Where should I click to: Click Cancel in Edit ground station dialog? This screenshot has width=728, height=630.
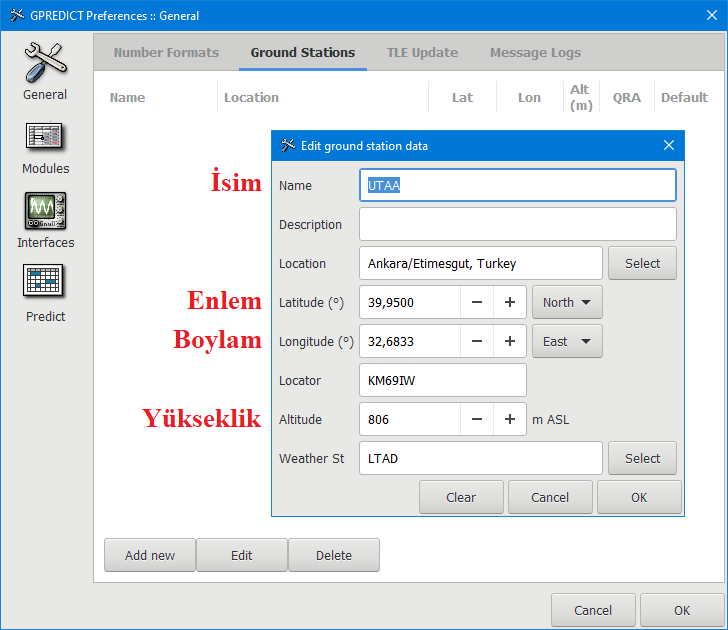coord(550,497)
